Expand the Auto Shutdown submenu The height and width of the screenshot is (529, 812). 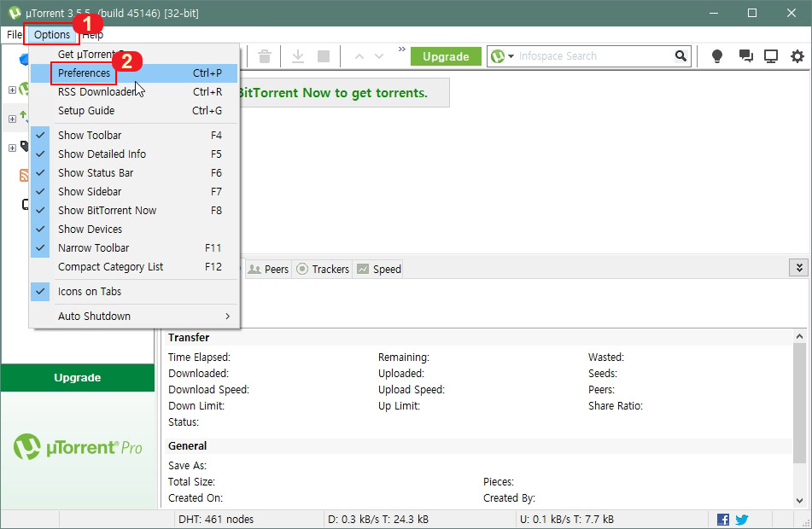[x=134, y=316]
